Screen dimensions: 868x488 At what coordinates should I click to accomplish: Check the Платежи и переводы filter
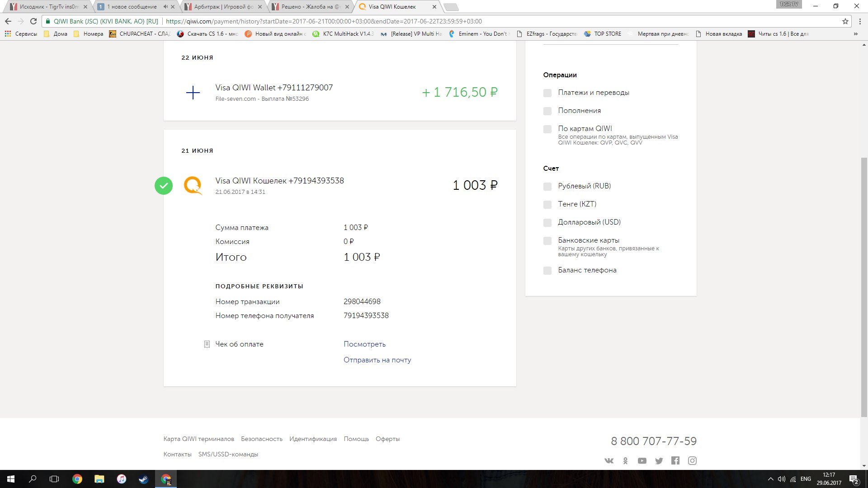547,93
